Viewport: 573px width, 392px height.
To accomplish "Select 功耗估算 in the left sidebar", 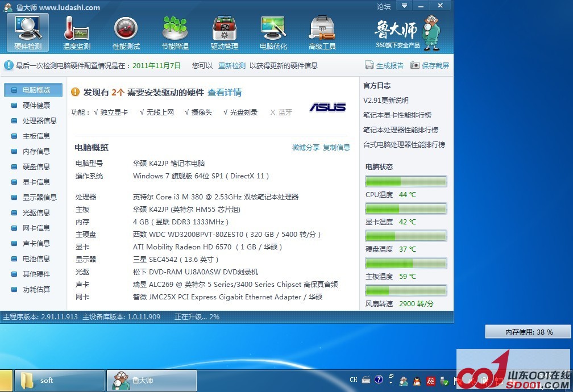I will point(36,289).
